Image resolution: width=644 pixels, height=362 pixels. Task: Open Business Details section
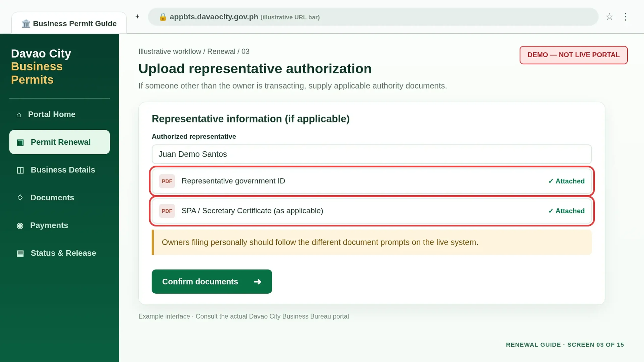point(60,170)
